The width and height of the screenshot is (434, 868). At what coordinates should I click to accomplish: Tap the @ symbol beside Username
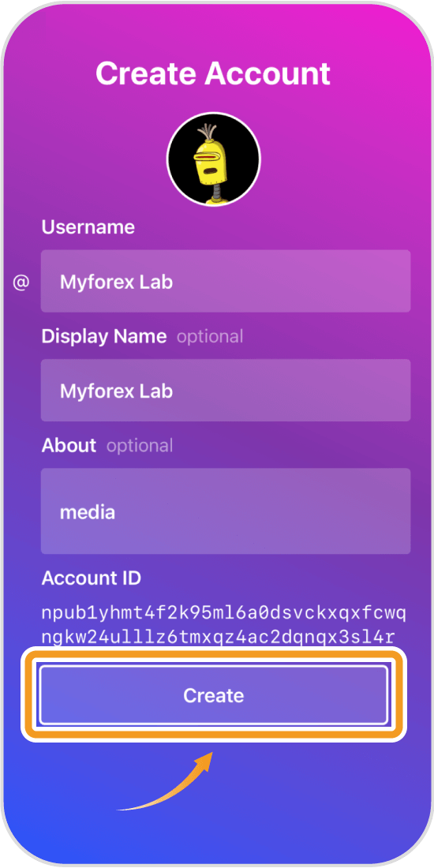[21, 282]
